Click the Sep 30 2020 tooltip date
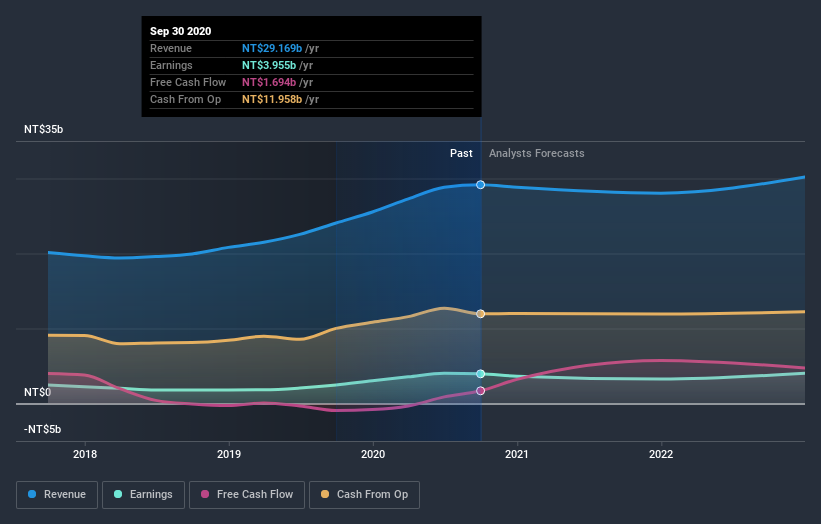 181,31
